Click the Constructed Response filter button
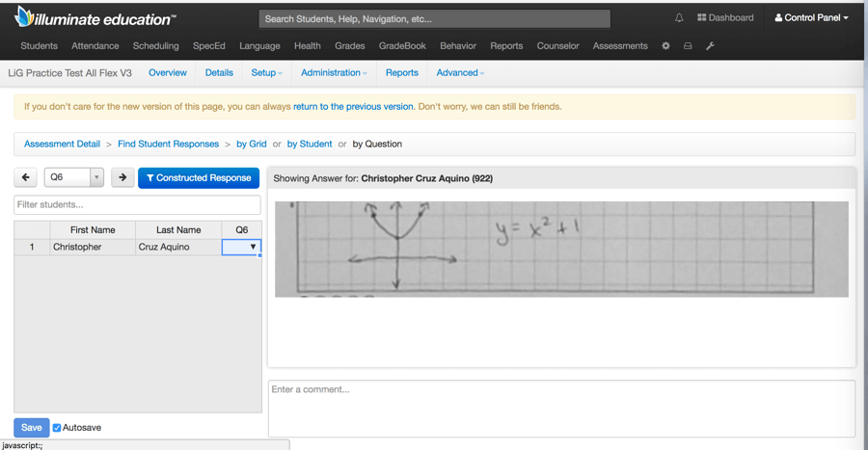This screenshot has height=450, width=868. (199, 177)
